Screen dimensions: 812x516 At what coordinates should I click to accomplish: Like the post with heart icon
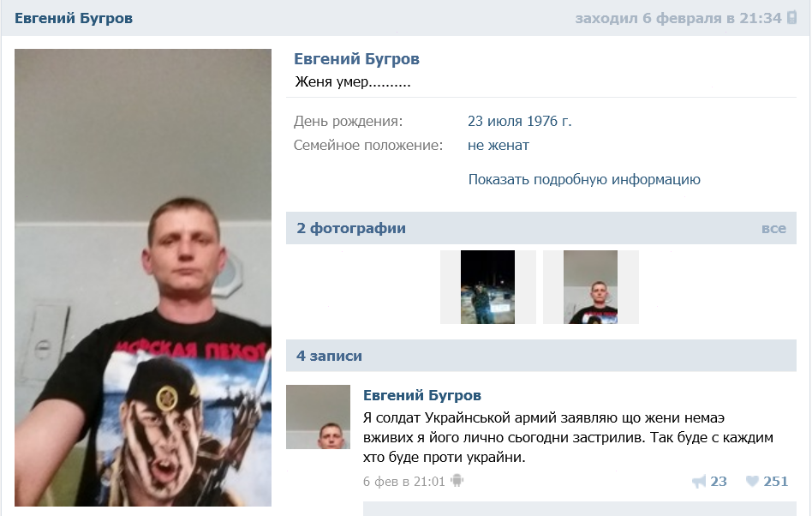tap(751, 482)
